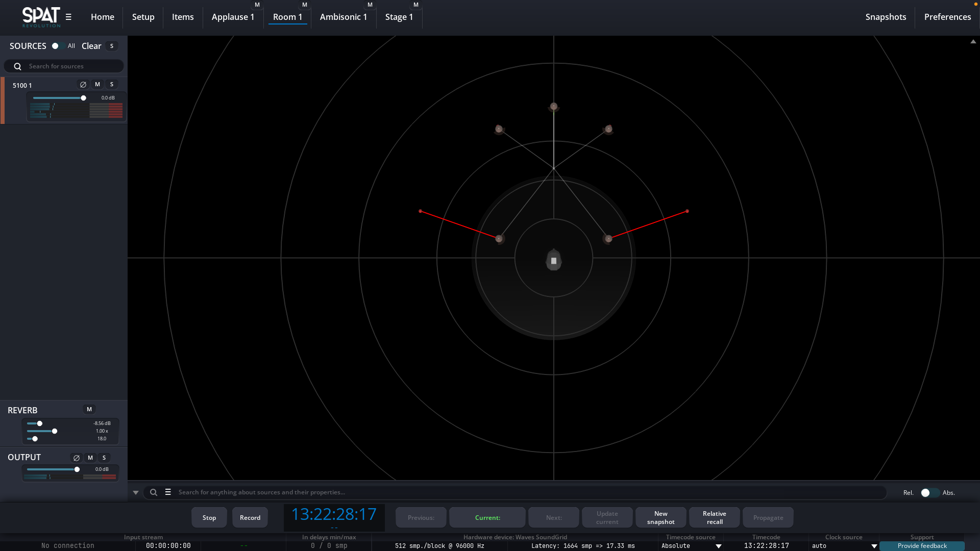Switch to Ambisonic 1 tab
980x551 pixels.
pyautogui.click(x=344, y=17)
